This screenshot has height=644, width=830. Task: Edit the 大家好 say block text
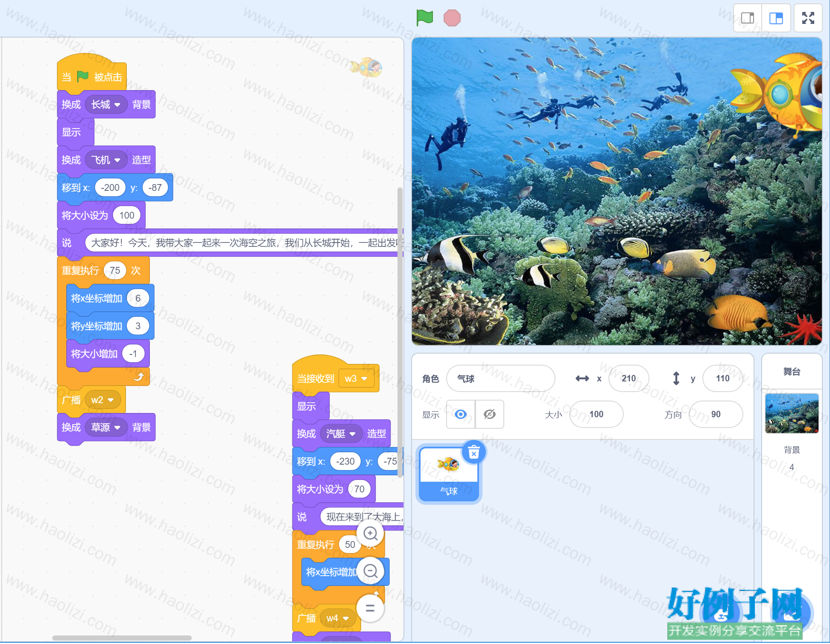[244, 243]
